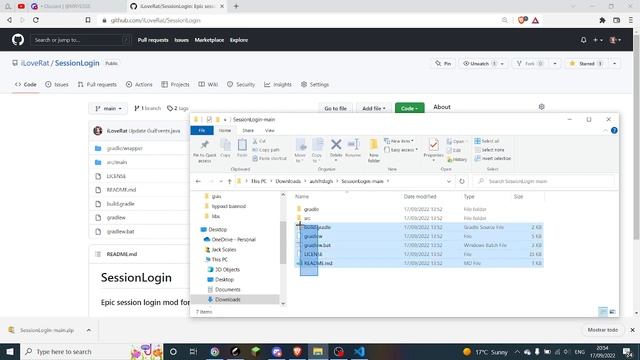This screenshot has width=640, height=360.
Task: Open browser extensions puzzle icon
Action: [602, 20]
